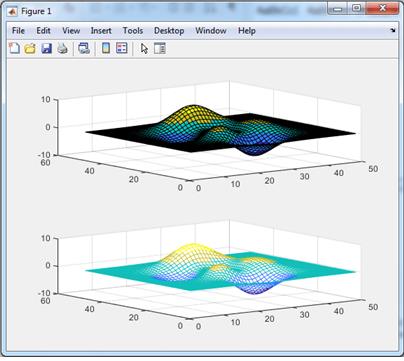Click the Print Figure icon

click(x=62, y=49)
